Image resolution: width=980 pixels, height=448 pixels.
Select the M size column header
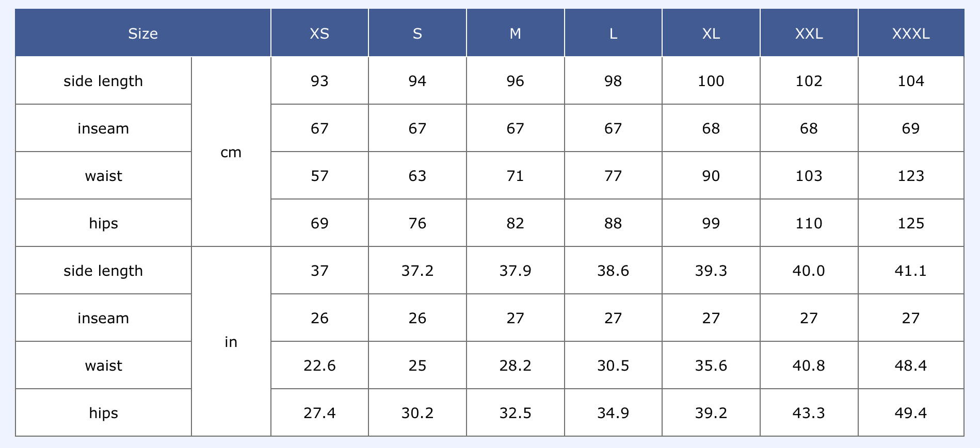pyautogui.click(x=515, y=34)
